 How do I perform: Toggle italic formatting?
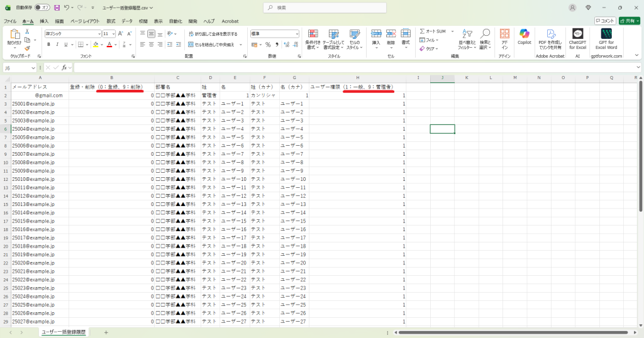57,45
